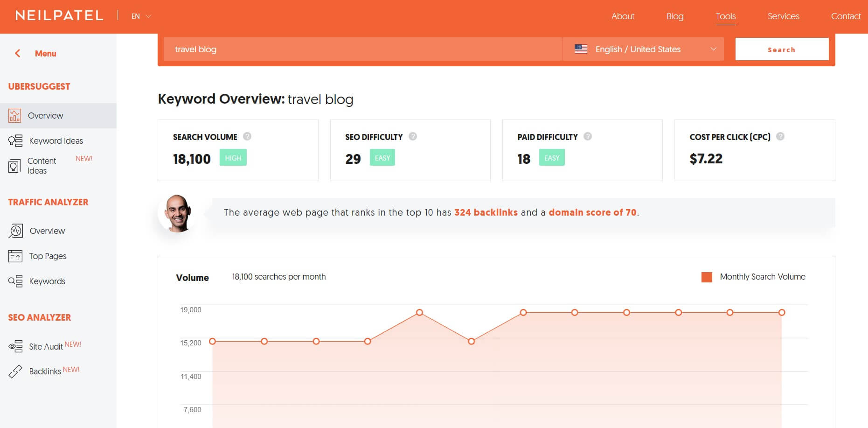Open the Tools menu item
Screen dimensions: 868x428
coord(726,16)
